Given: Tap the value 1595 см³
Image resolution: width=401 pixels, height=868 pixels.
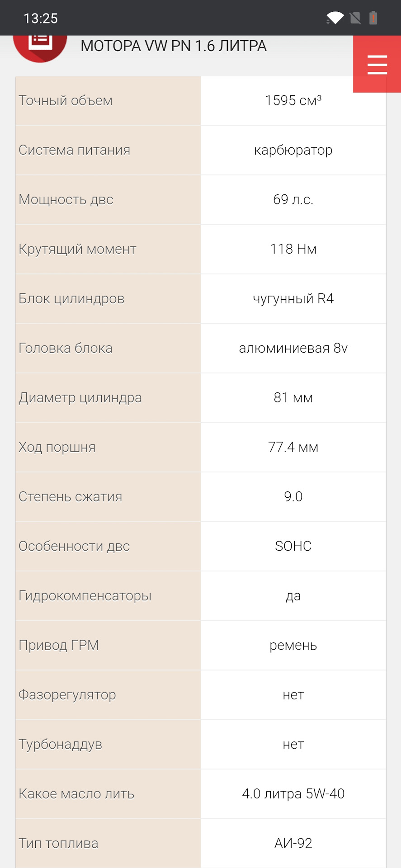Looking at the screenshot, I should click(293, 100).
